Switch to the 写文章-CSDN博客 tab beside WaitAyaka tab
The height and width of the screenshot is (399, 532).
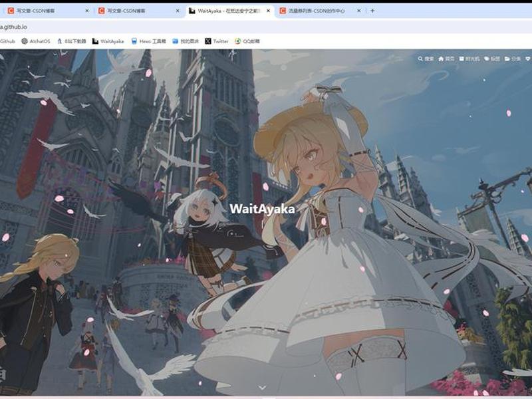pyautogui.click(x=139, y=11)
